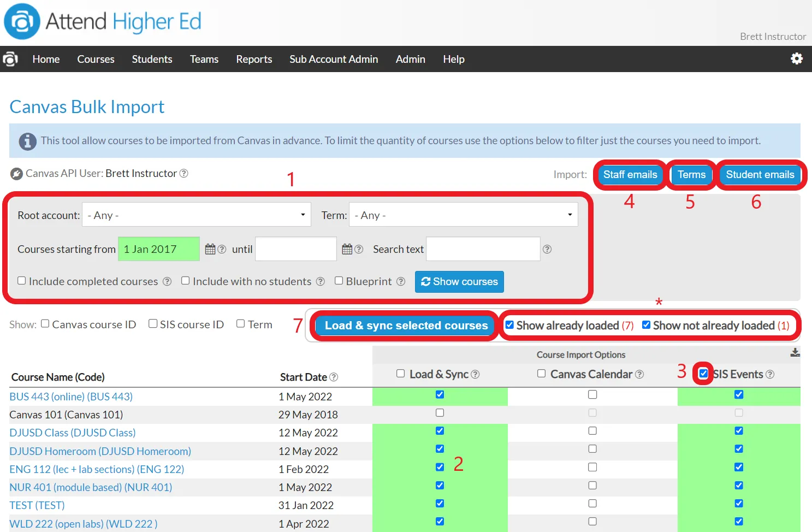Click the help icon next to Canvas API User
Image resolution: width=812 pixels, height=532 pixels.
(184, 173)
